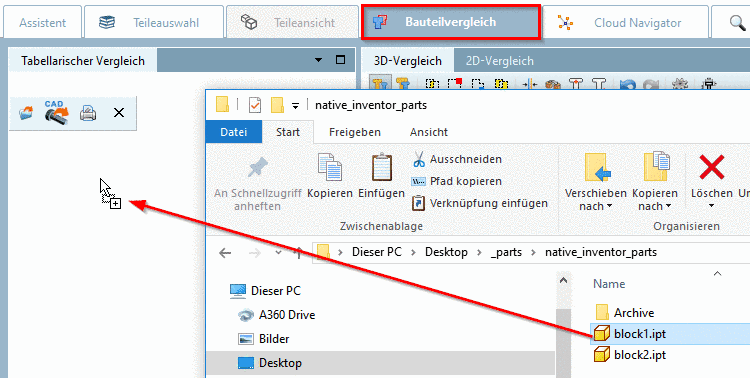Open the Assistent tab
The image size is (750, 378).
pyautogui.click(x=43, y=22)
